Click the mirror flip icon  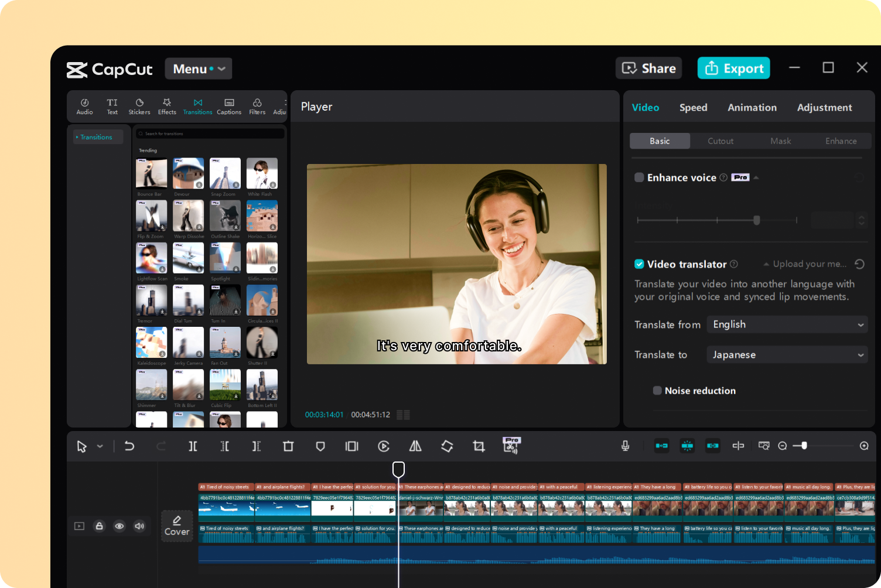coord(415,446)
